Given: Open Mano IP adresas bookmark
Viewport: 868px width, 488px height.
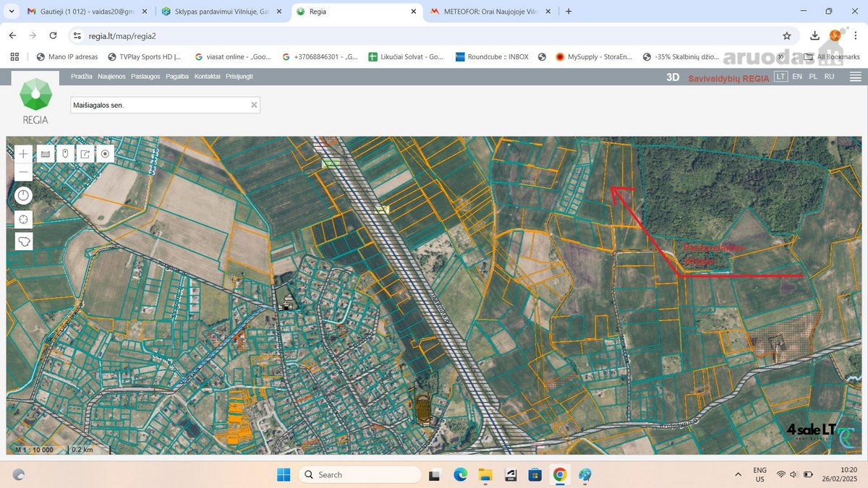Looking at the screenshot, I should pos(67,56).
